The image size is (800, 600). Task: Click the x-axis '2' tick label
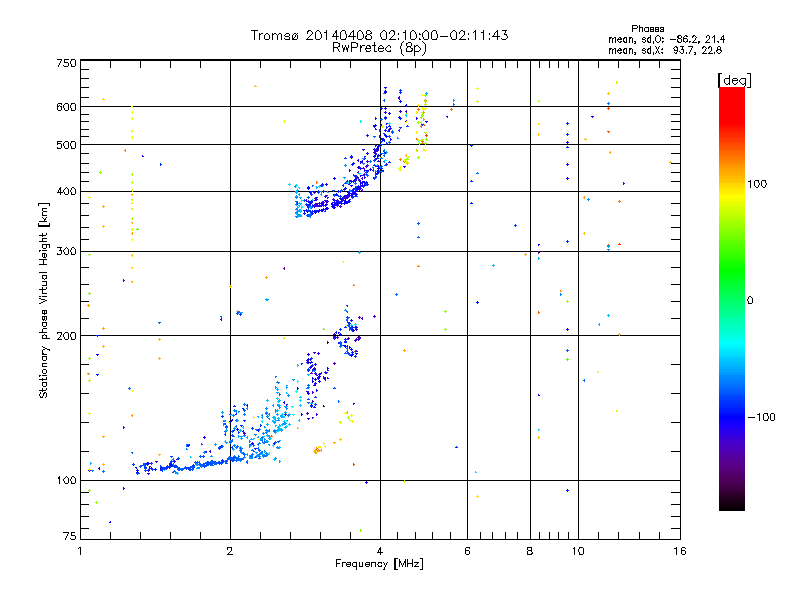click(230, 551)
